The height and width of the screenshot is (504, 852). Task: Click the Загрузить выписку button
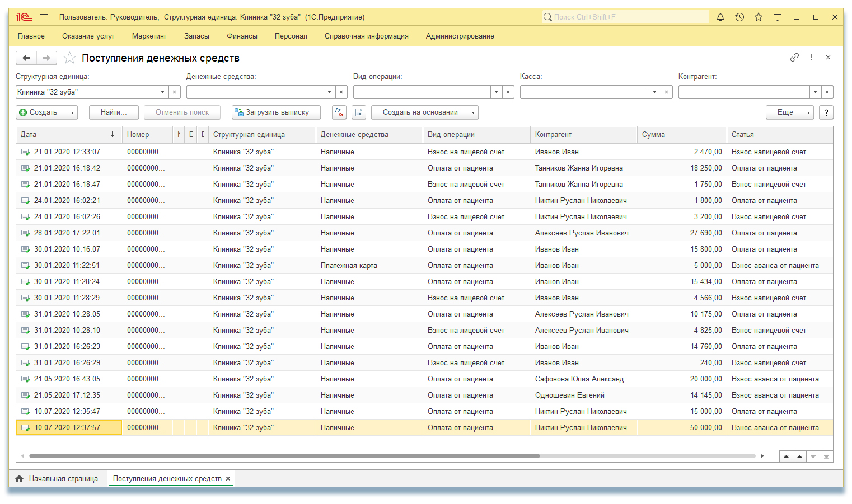point(277,112)
